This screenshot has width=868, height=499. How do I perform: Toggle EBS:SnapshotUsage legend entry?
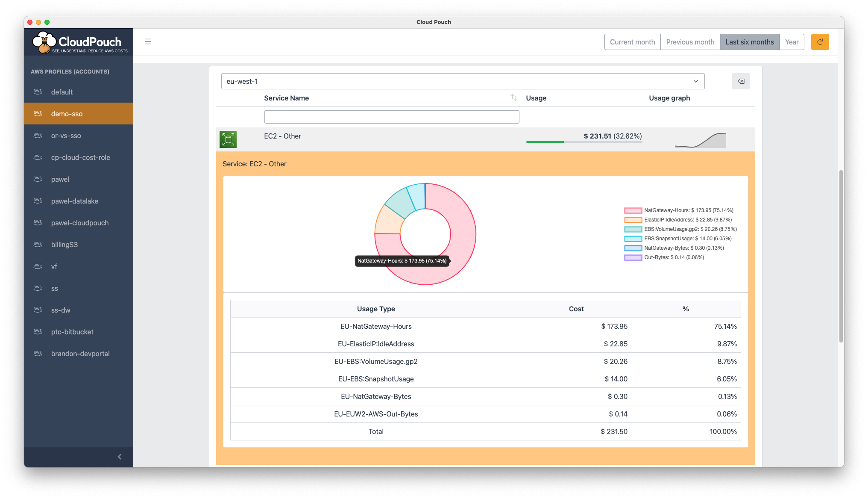(x=687, y=239)
